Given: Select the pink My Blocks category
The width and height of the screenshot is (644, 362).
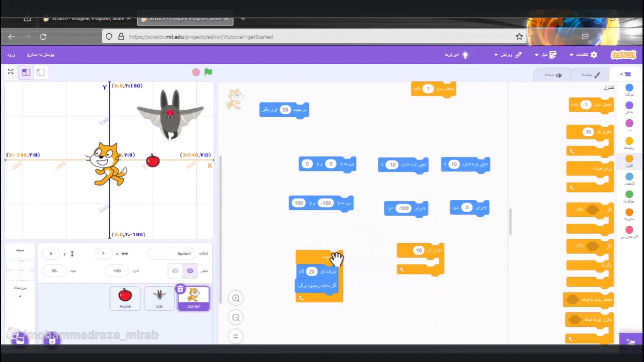Looking at the screenshot, I should click(x=629, y=230).
